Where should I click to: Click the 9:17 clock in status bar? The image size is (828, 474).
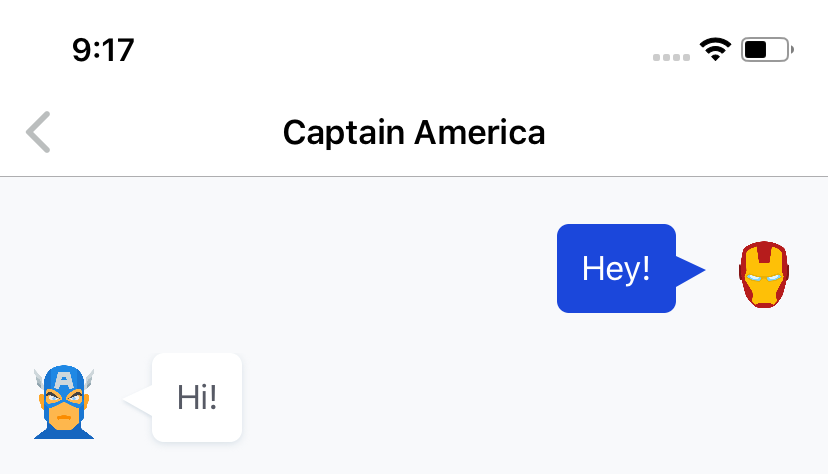[103, 50]
